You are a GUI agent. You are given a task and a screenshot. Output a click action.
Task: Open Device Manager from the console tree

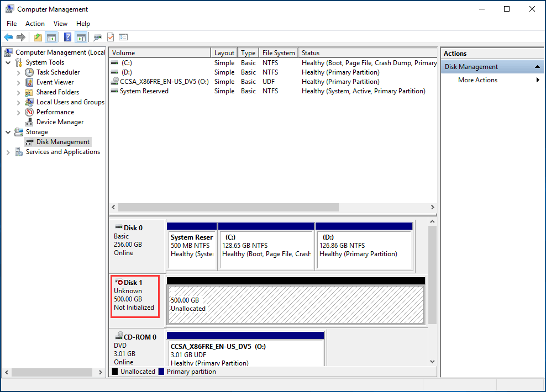(60, 122)
